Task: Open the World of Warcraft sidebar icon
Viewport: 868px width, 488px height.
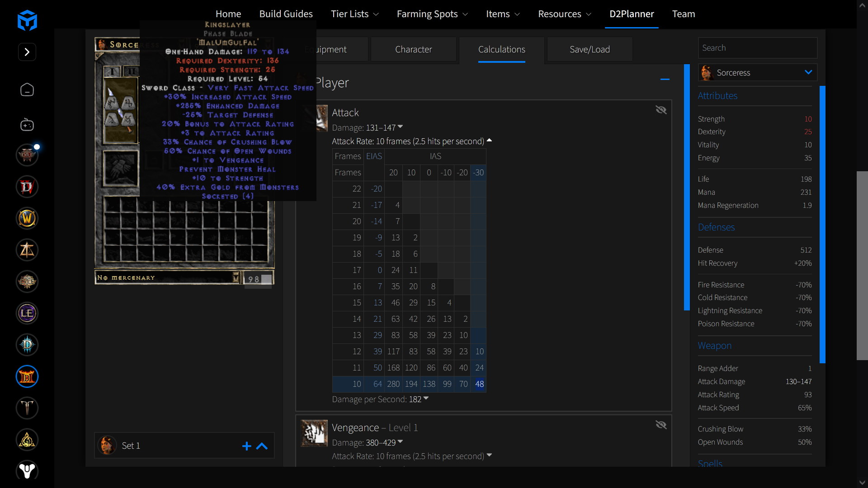Action: [x=27, y=218]
